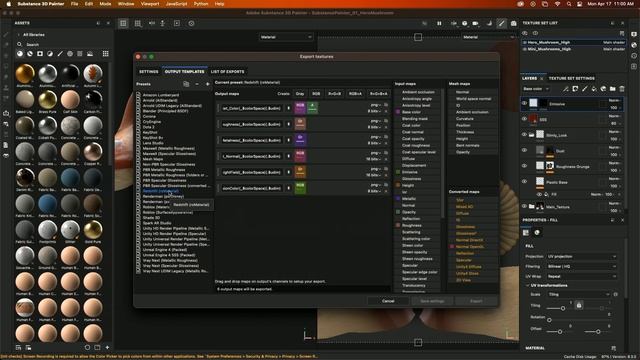Image resolution: width=640 pixels, height=360 pixels.
Task: Click the add paint layer brush icon
Action: coord(584,89)
